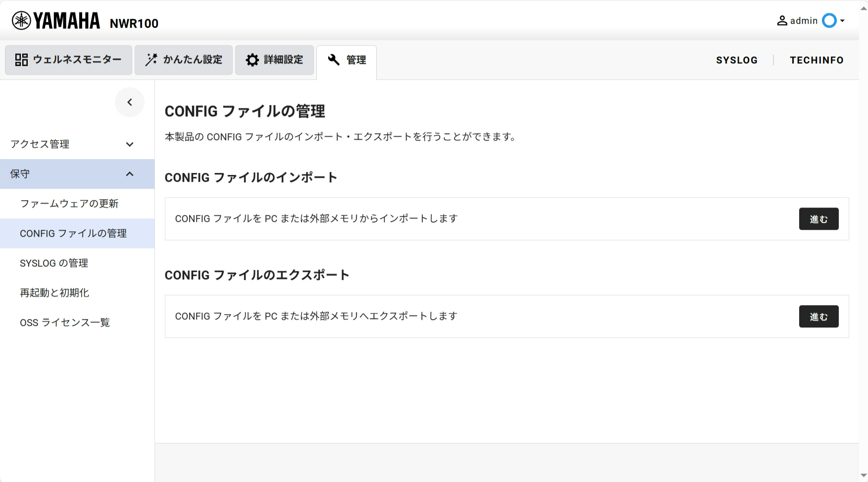
Task: Collapse the sidebar with left chevron button
Action: coord(130,103)
